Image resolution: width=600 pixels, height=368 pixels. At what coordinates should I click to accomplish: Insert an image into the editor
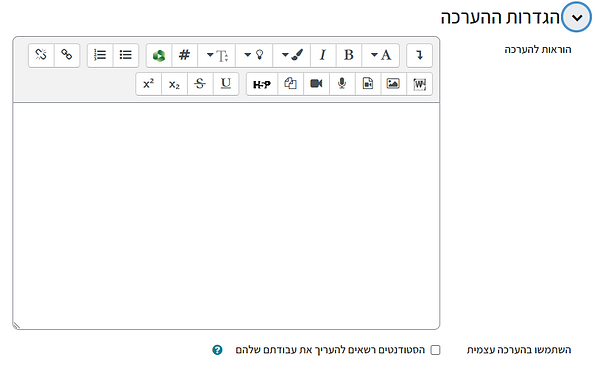(x=393, y=84)
